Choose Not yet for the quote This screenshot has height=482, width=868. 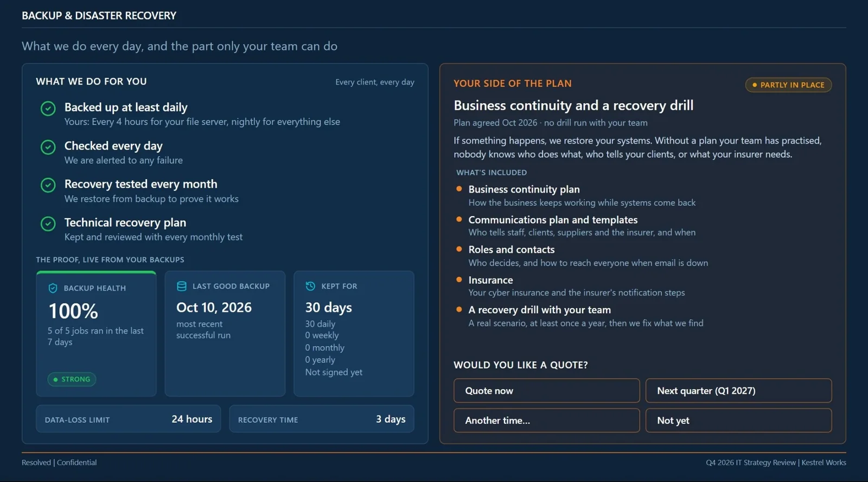[738, 421]
